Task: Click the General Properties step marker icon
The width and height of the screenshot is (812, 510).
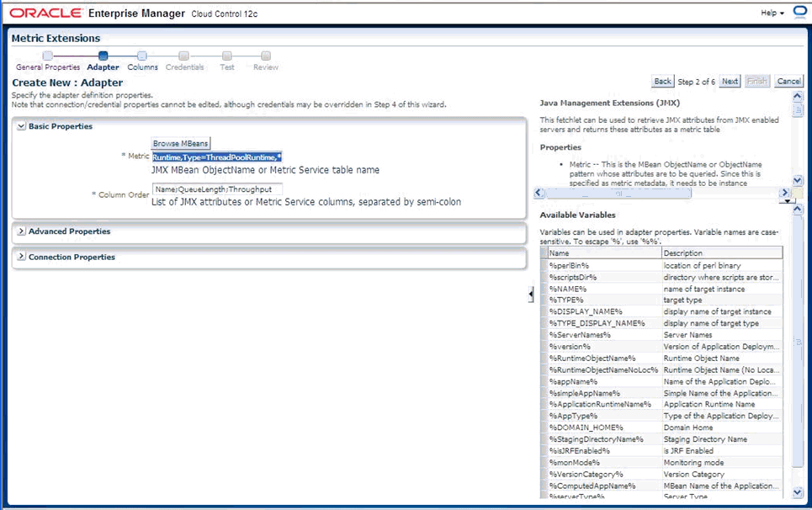Action: (48, 56)
